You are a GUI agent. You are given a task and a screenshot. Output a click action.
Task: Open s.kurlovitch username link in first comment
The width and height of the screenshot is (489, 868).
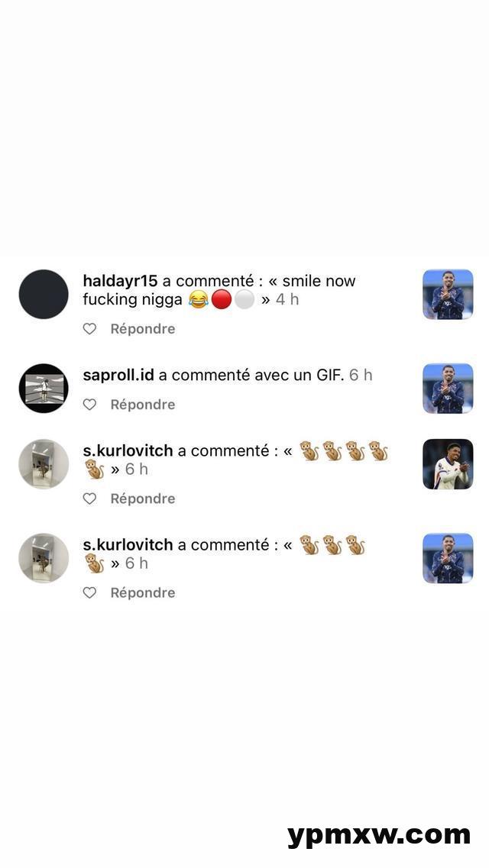coord(128,451)
